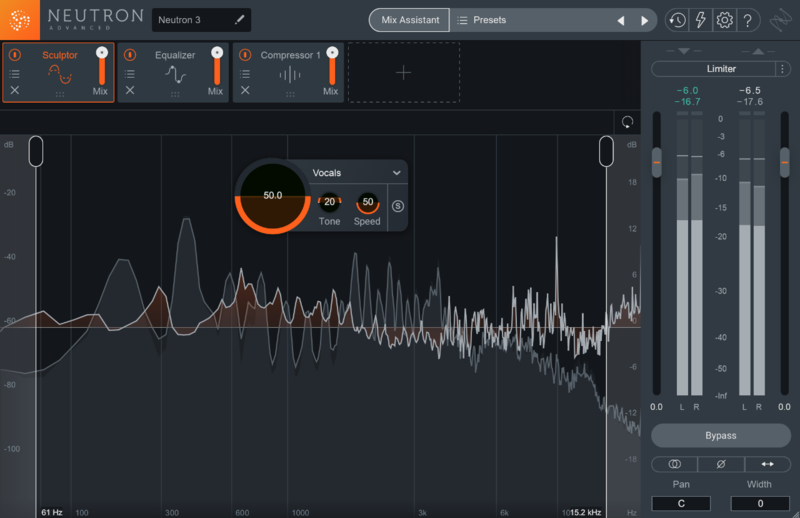Select the Compressor 1 module tab
This screenshot has height=518, width=800.
pos(289,72)
